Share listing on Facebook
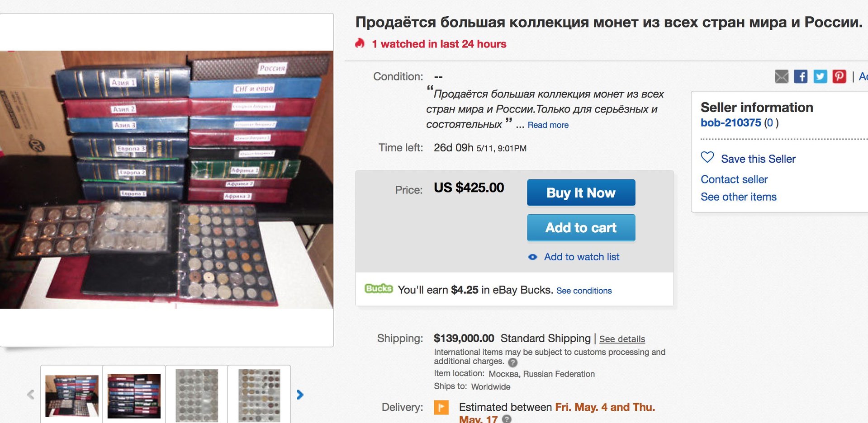This screenshot has height=423, width=868. [801, 76]
